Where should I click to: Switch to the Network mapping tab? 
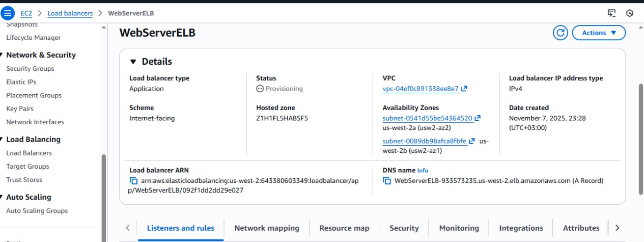[x=267, y=228]
